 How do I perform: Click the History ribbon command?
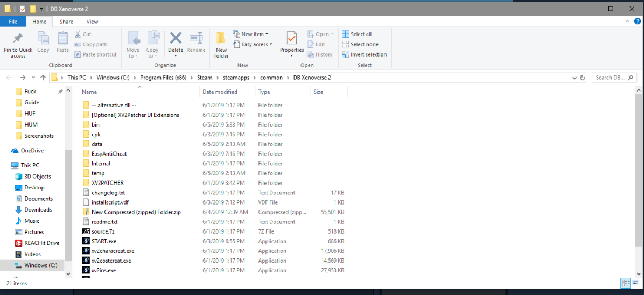pyautogui.click(x=320, y=54)
